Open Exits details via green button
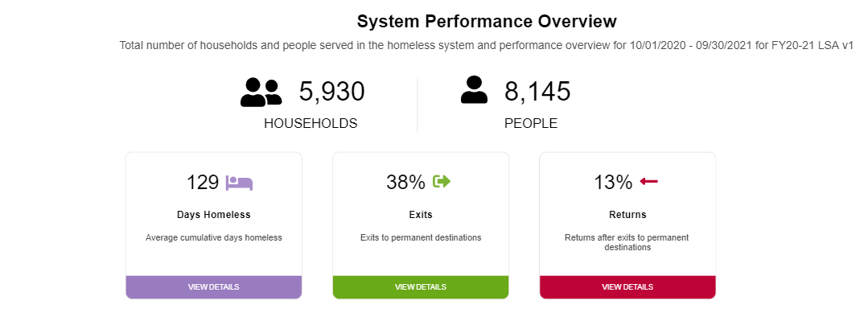Image resolution: width=868 pixels, height=313 pixels. click(x=421, y=287)
